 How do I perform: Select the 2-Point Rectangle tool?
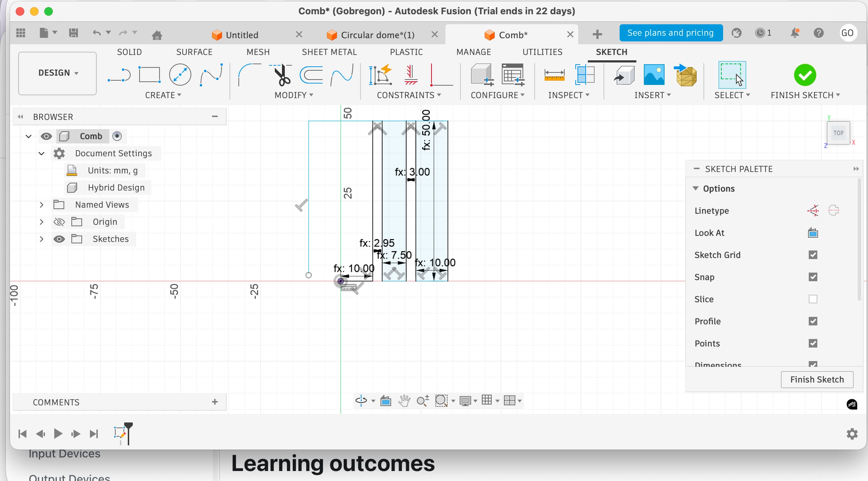click(149, 75)
